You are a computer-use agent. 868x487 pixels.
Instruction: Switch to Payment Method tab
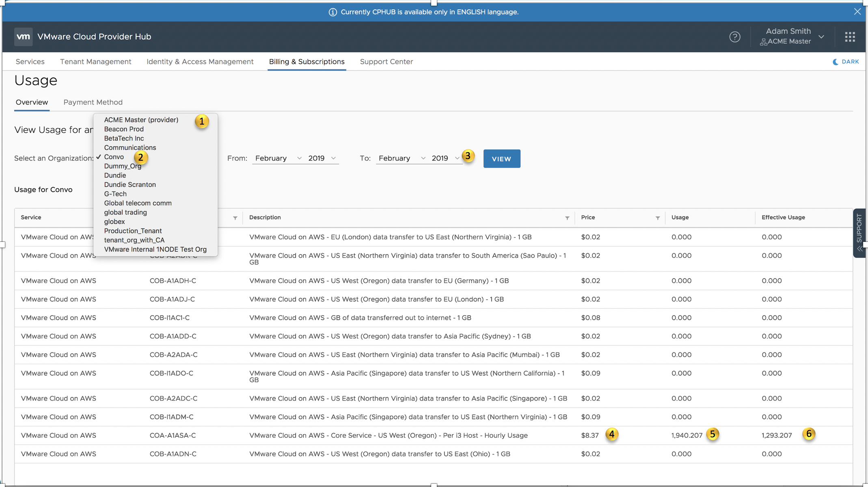[93, 102]
